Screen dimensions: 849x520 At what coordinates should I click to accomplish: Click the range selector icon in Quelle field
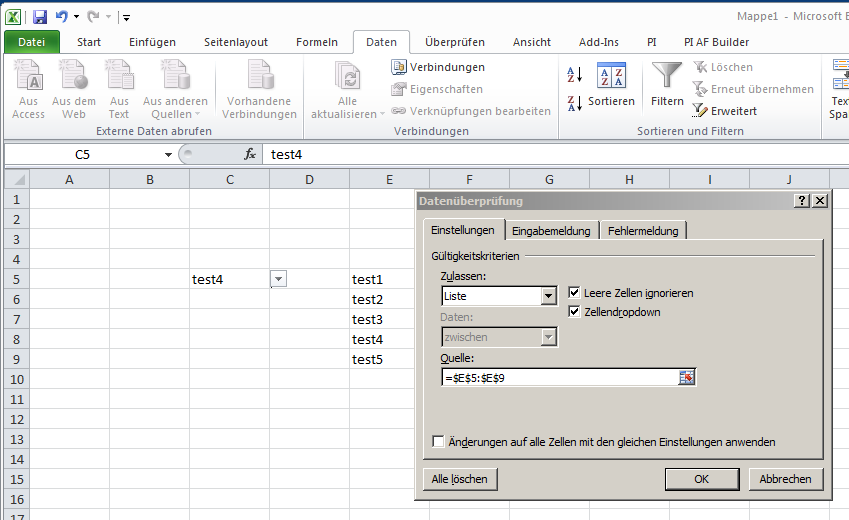click(687, 378)
